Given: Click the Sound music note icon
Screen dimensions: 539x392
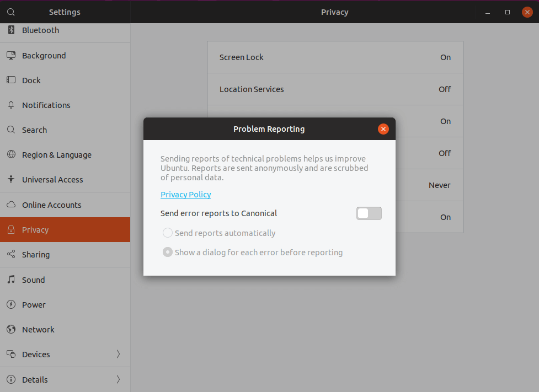Looking at the screenshot, I should click(x=11, y=280).
